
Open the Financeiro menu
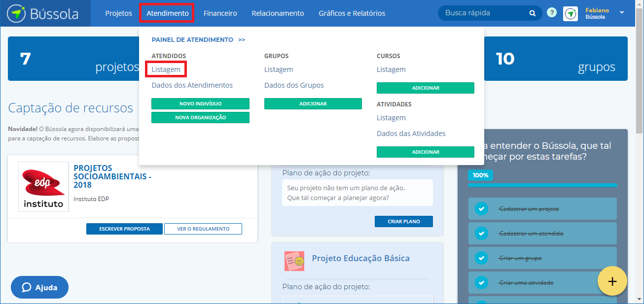(x=220, y=13)
